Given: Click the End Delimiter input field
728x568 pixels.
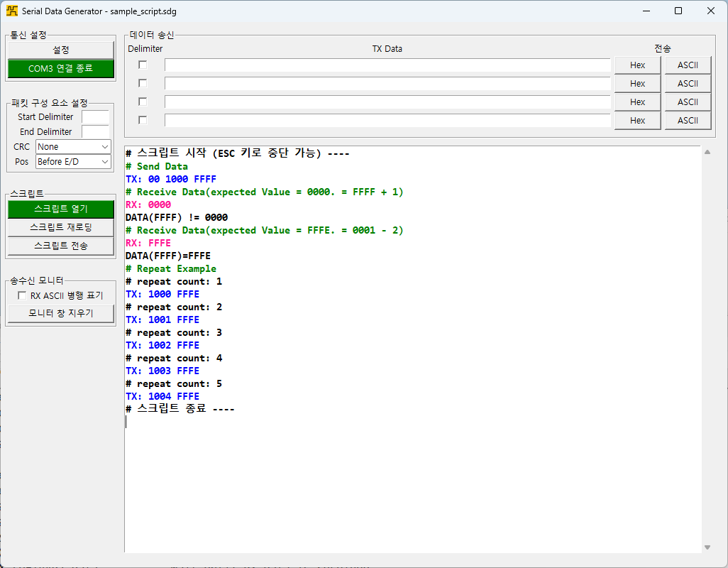Looking at the screenshot, I should point(95,132).
